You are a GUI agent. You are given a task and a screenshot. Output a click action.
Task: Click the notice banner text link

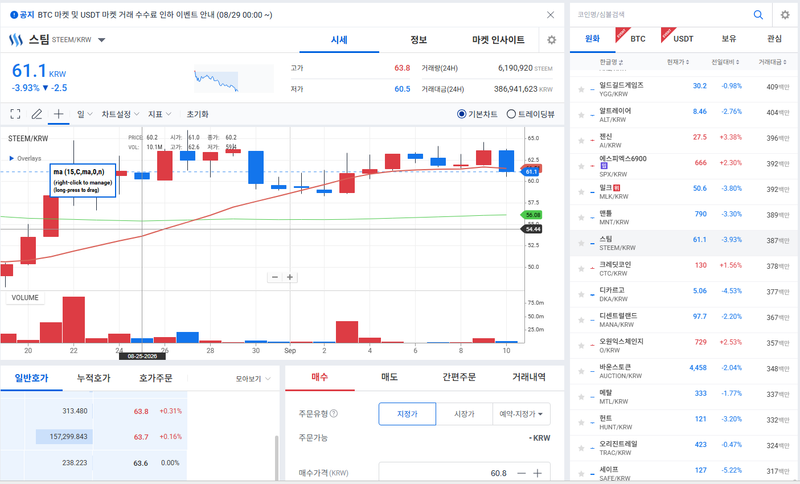click(155, 15)
